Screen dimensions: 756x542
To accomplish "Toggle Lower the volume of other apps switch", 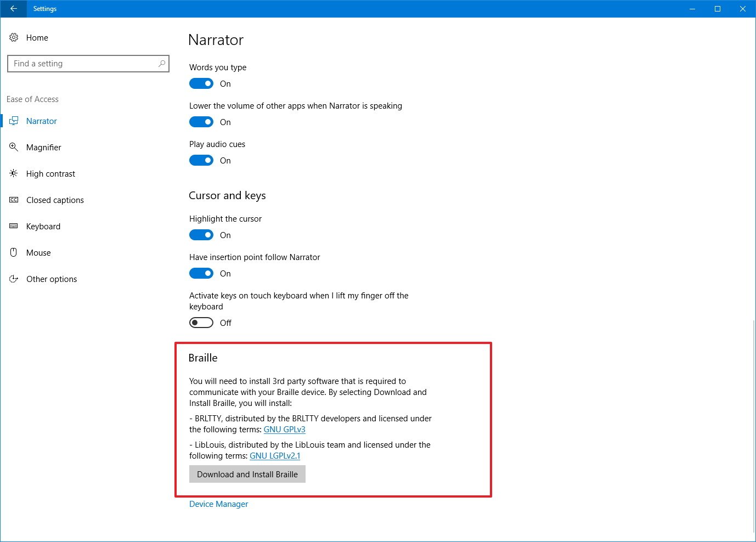I will [x=201, y=122].
